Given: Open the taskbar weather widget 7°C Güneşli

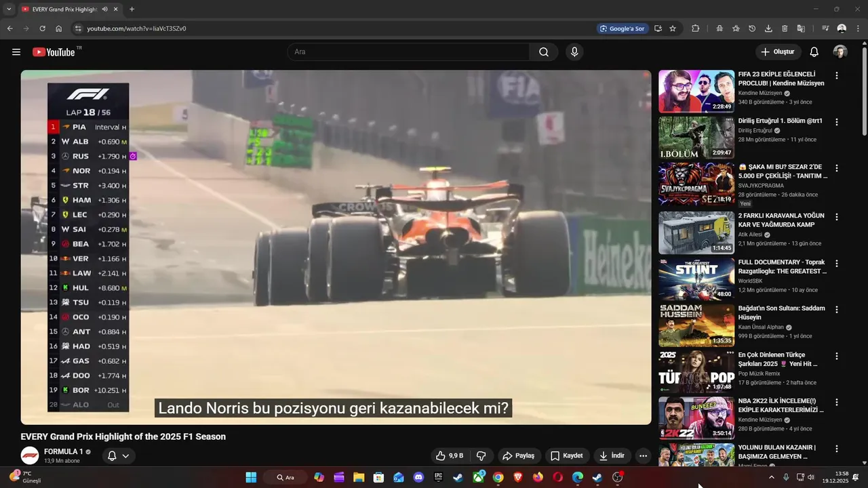Looking at the screenshot, I should (26, 477).
